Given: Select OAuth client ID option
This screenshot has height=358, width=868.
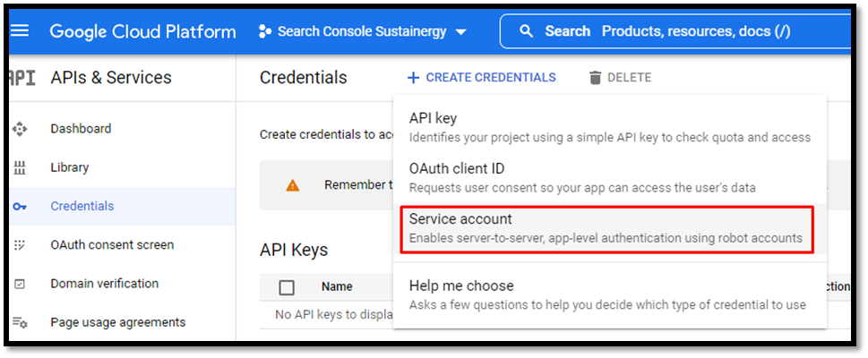Looking at the screenshot, I should (x=609, y=177).
